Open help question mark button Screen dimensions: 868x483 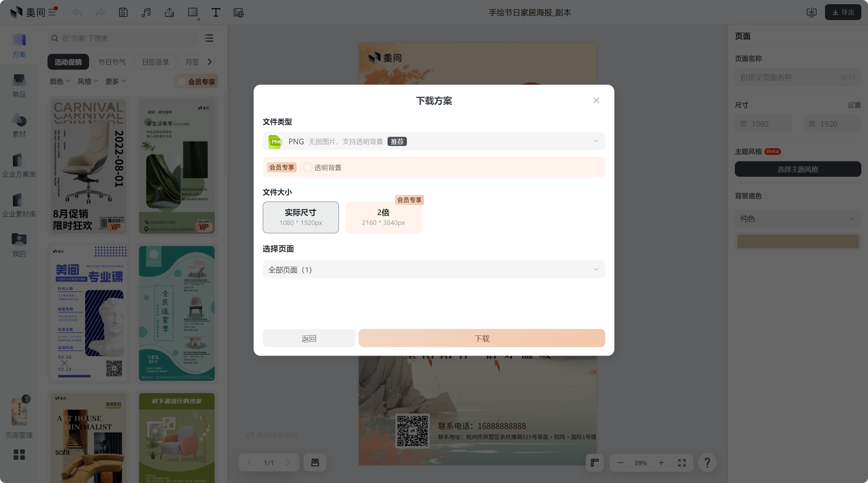click(x=707, y=463)
